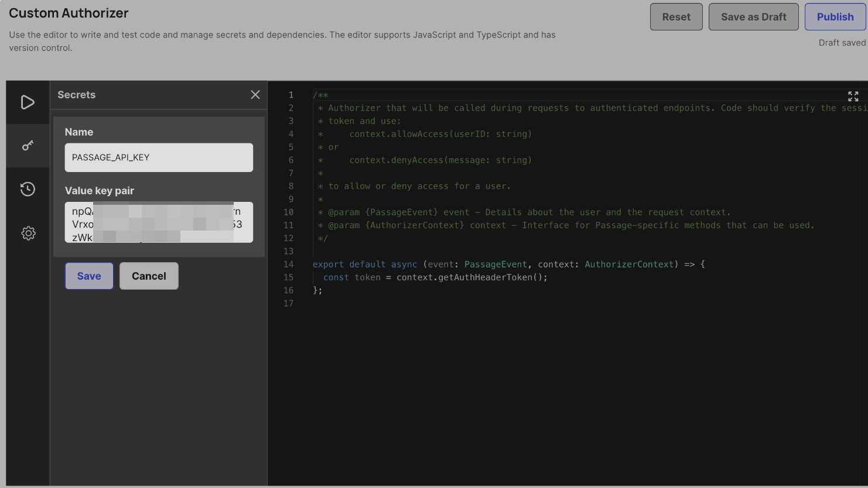Place cursor on the const token line
This screenshot has height=488, width=868.
point(435,277)
